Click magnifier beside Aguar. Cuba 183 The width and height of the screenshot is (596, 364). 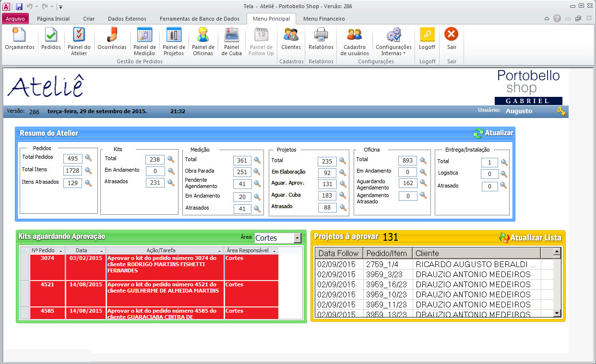343,196
